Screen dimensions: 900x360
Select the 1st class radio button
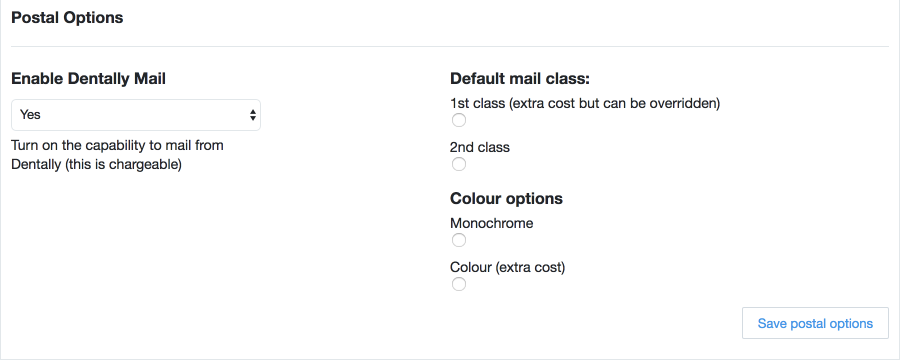click(x=459, y=121)
